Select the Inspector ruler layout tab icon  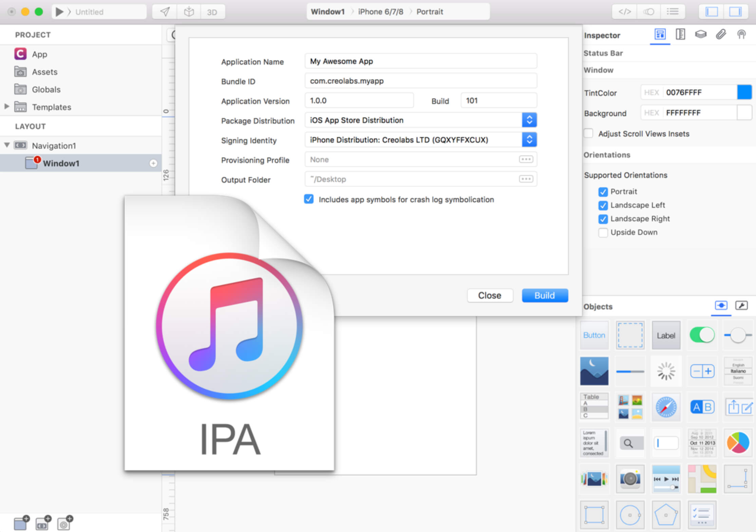point(680,34)
